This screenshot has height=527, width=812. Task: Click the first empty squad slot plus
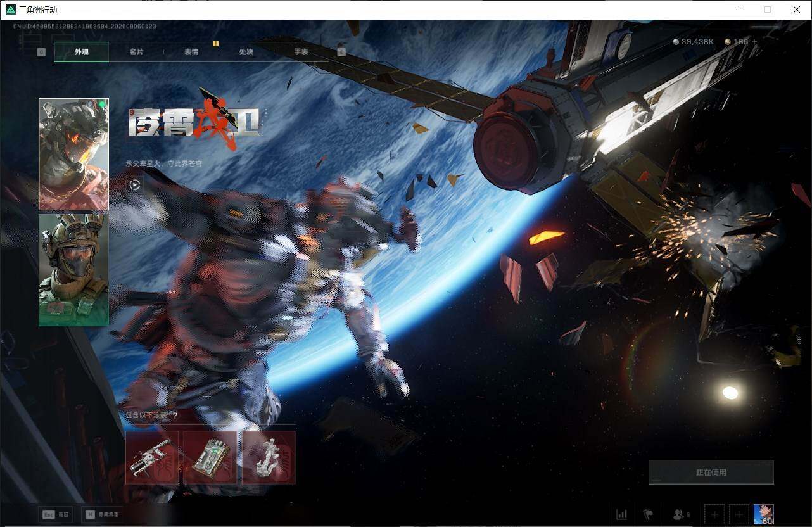[x=714, y=515]
